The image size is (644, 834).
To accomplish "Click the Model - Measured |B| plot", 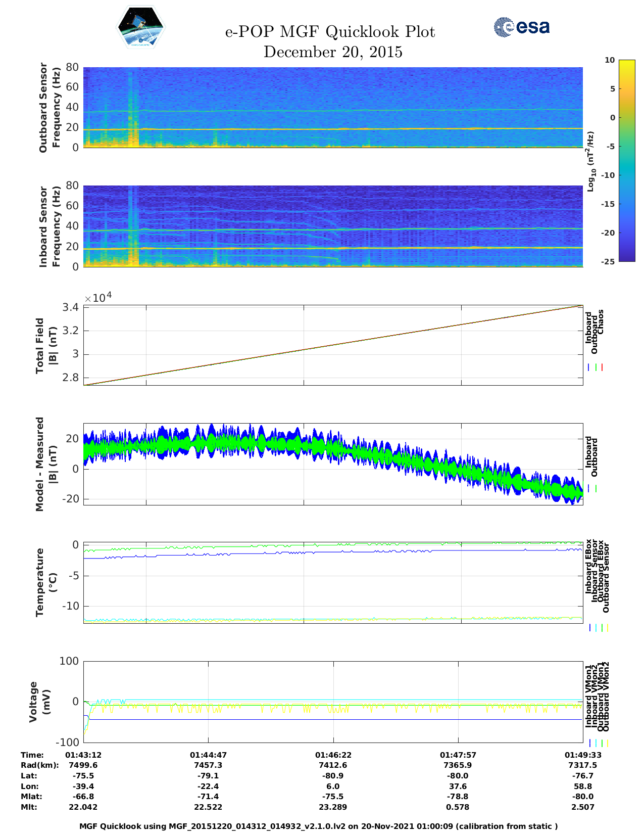I will (333, 464).
